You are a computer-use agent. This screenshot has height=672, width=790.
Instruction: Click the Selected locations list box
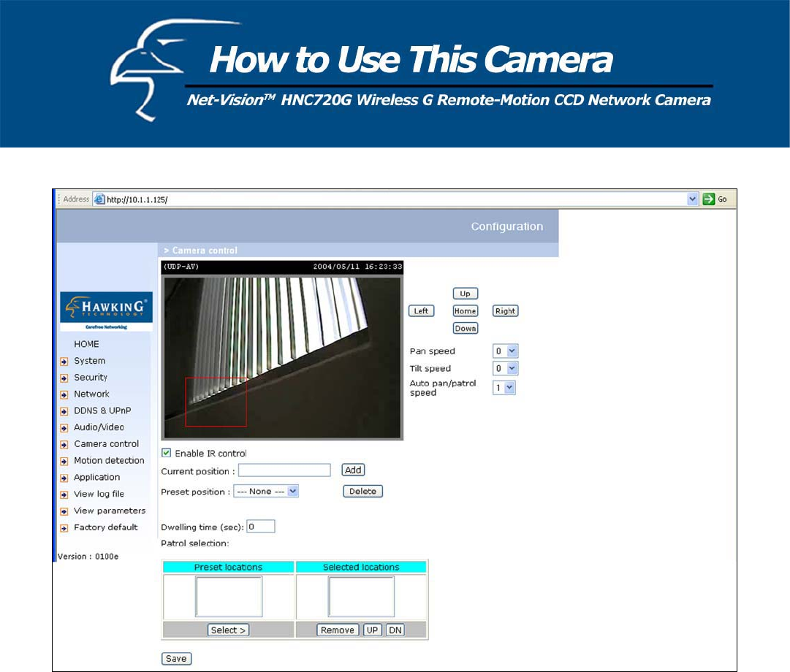[x=361, y=597]
